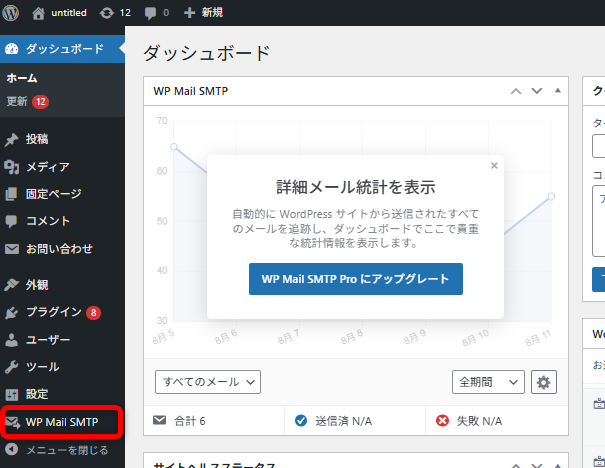This screenshot has height=468, width=605.
Task: Open 投稿 posts menu in sidebar
Action: pos(37,139)
